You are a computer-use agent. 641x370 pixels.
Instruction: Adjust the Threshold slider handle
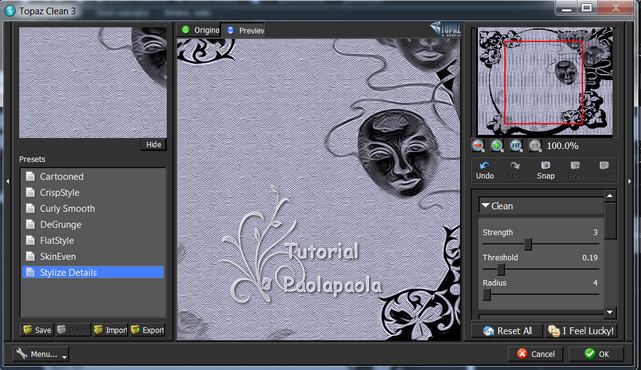pyautogui.click(x=501, y=270)
